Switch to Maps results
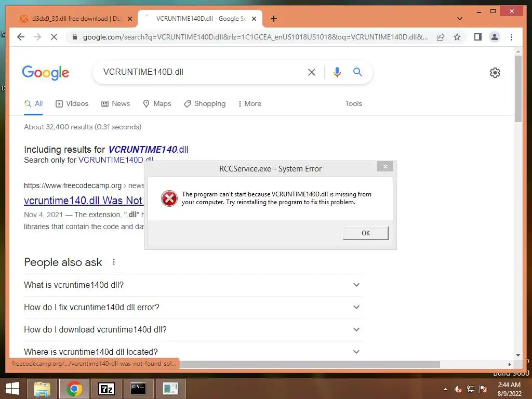This screenshot has height=399, width=532. point(157,104)
